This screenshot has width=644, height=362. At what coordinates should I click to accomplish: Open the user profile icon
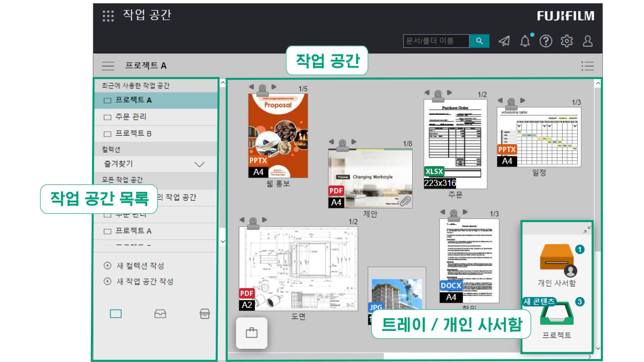[587, 41]
